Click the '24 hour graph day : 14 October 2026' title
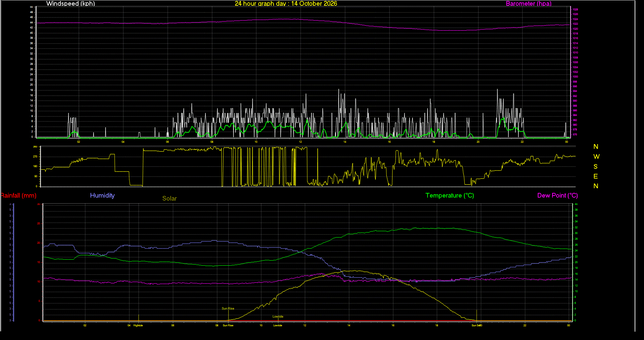 286,4
